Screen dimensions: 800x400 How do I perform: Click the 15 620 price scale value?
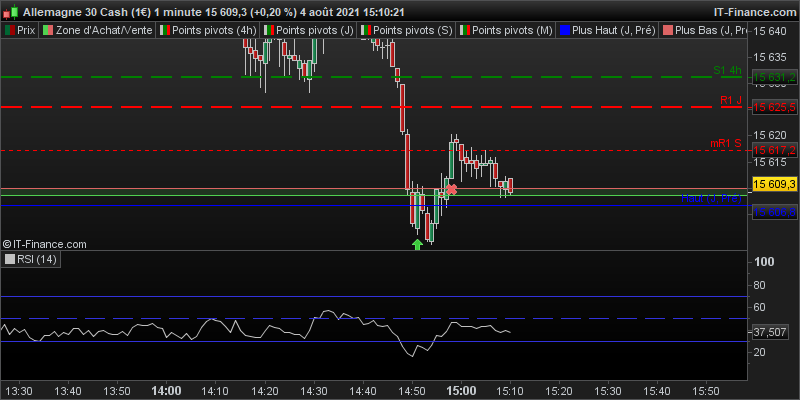tap(771, 135)
